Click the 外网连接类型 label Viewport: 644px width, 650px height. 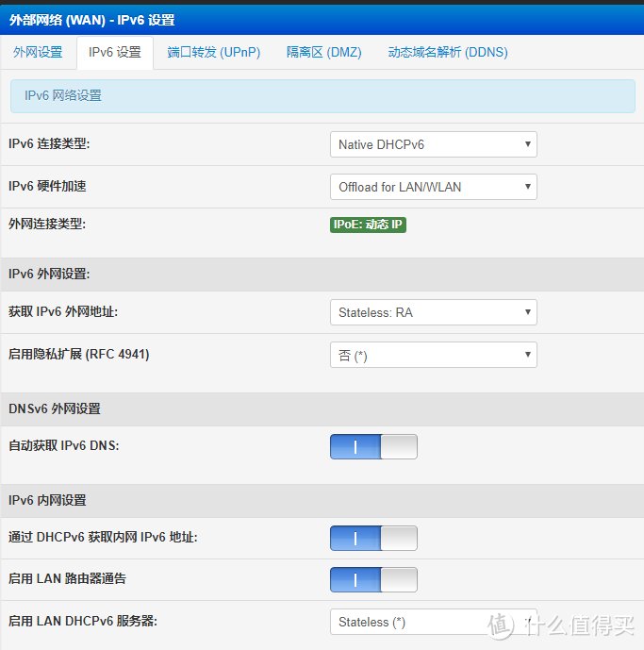pos(47,224)
